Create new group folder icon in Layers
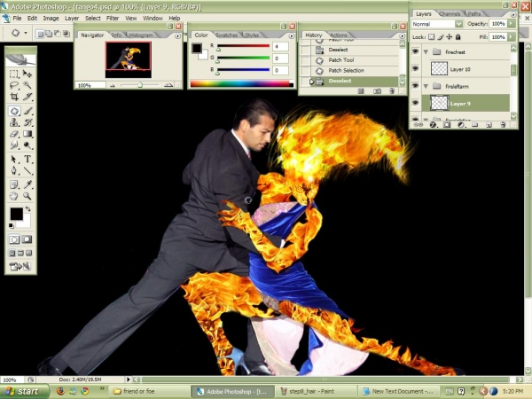Viewport: 532px width, 399px height. click(x=475, y=125)
